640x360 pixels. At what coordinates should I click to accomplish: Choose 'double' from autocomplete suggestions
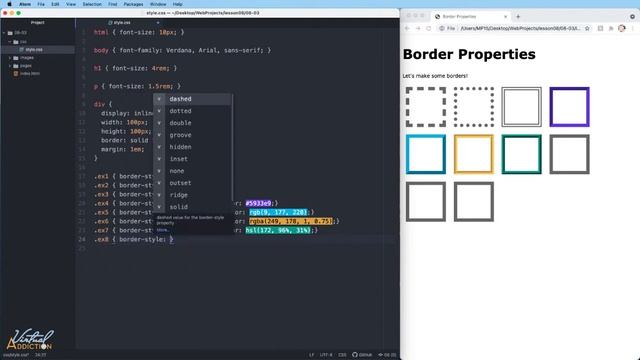[192, 123]
